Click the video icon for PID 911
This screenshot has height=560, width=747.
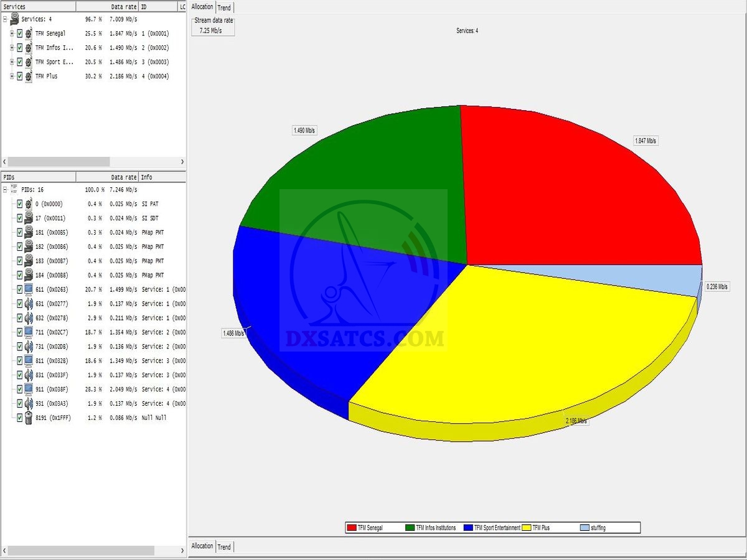tap(28, 390)
